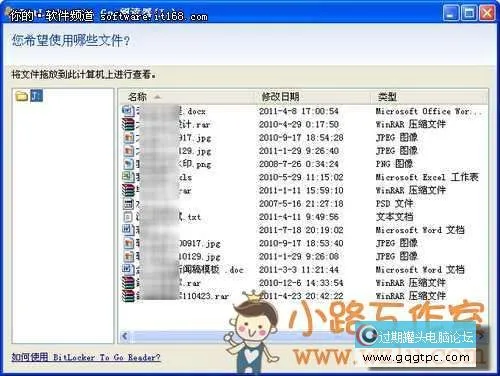Click the type PNG 图像
The height and width of the screenshot is (376, 500).
[394, 164]
